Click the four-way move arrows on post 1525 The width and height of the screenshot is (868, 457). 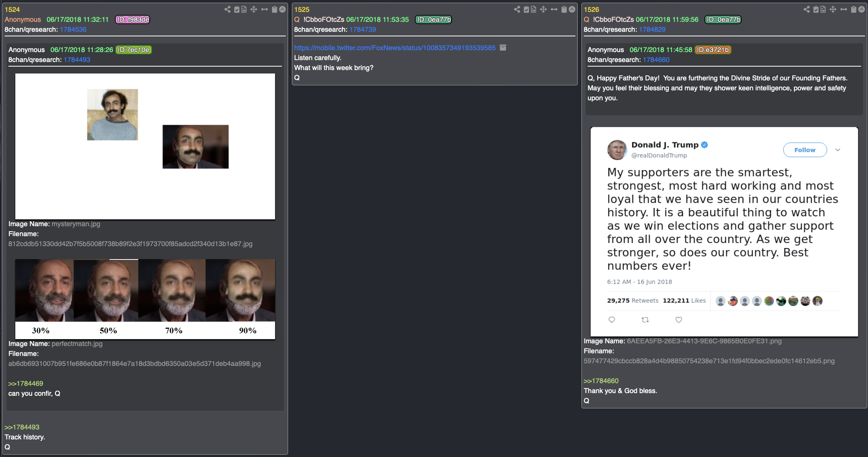tap(543, 10)
